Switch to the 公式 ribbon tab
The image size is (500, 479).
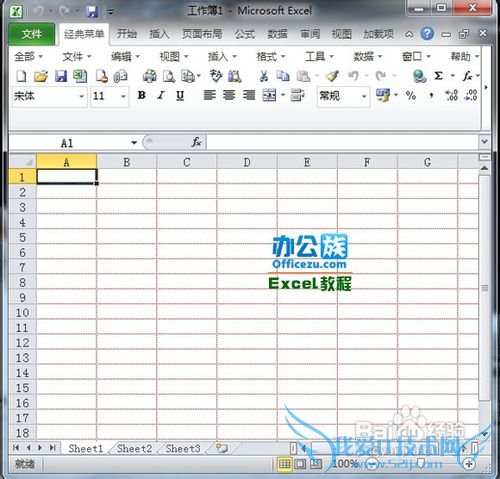pyautogui.click(x=245, y=34)
